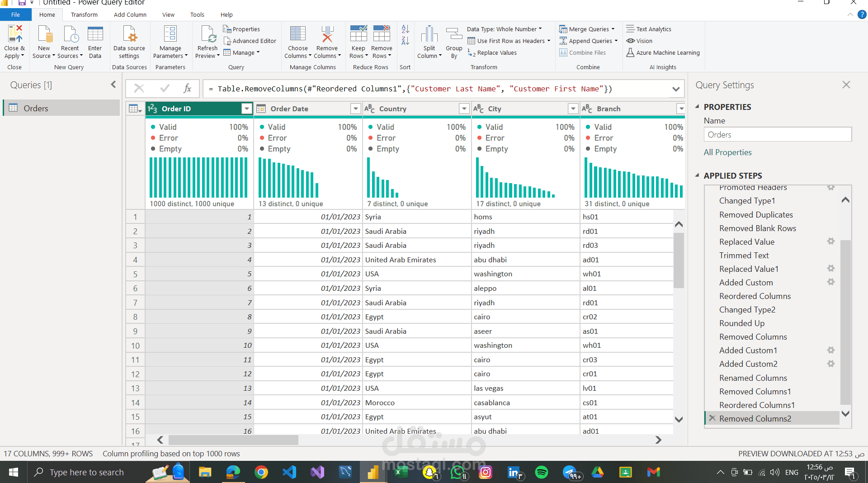Viewport: 868px width, 483px height.
Task: Click the All Properties link
Action: [x=727, y=152]
